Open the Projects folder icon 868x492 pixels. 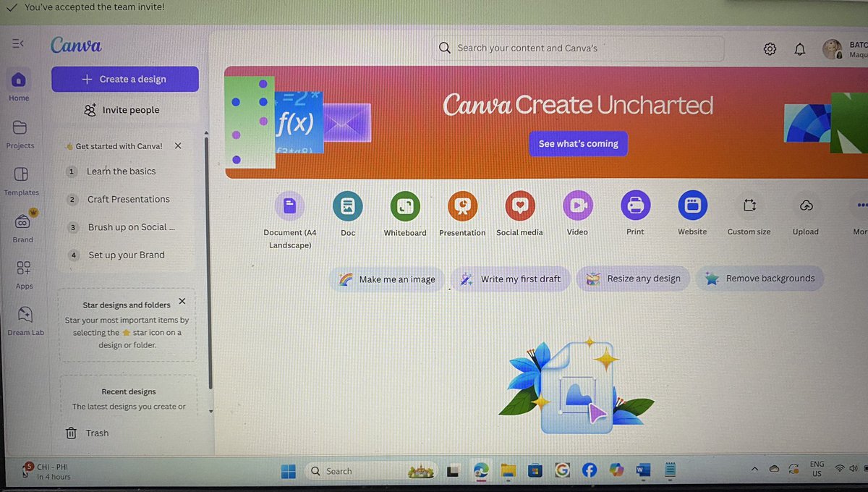click(20, 133)
